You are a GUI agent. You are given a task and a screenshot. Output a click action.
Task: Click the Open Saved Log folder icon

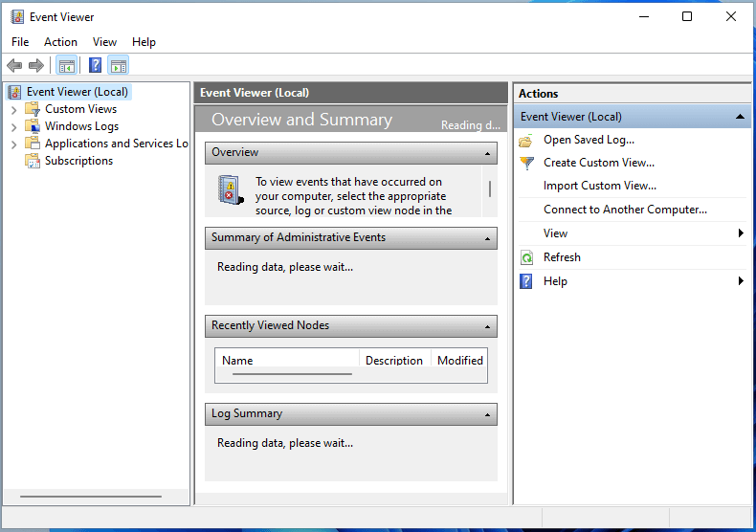coord(526,141)
